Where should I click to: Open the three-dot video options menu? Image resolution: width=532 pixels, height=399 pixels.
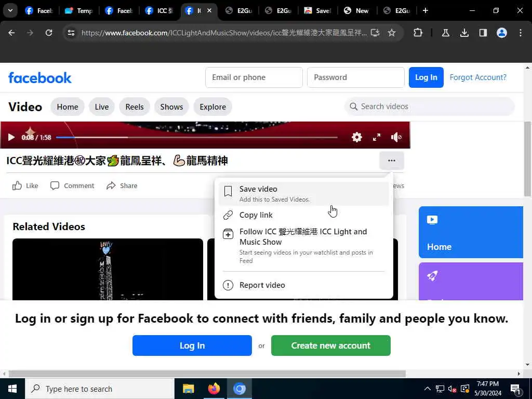pyautogui.click(x=392, y=161)
